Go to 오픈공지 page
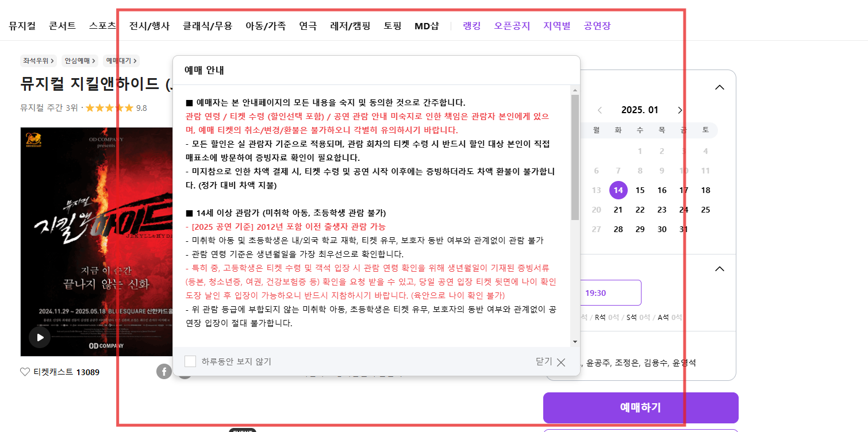Screen dimensions: 868x432 coord(512,26)
